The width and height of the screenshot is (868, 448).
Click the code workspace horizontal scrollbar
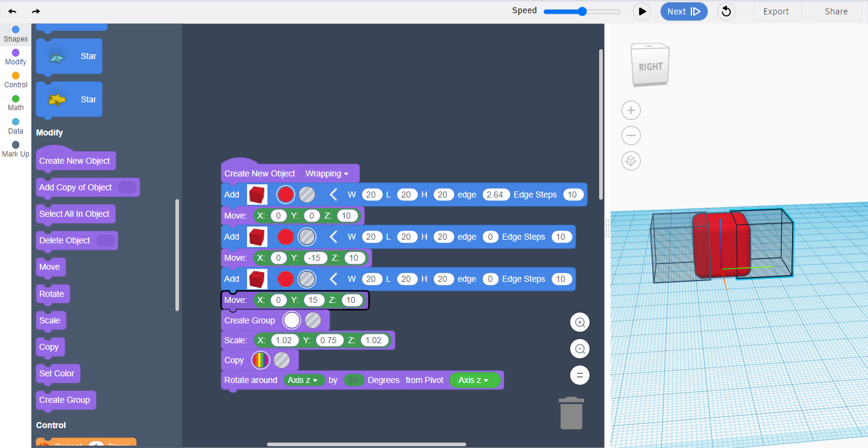[366, 444]
